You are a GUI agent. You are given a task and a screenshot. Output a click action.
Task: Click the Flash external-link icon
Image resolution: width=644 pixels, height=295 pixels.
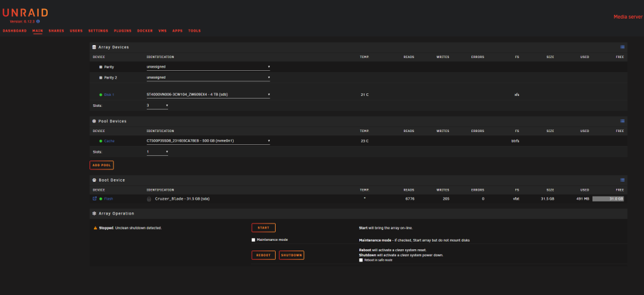(x=95, y=198)
